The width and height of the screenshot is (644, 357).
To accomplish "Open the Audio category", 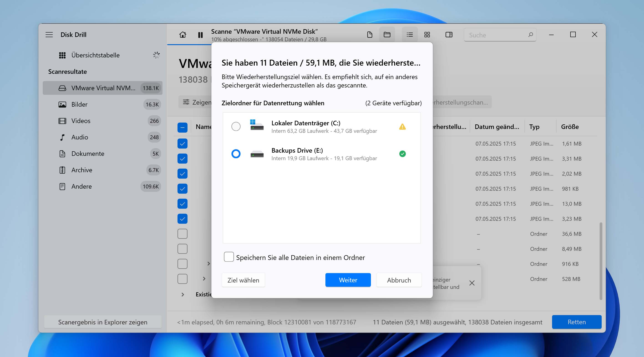I will [x=103, y=137].
